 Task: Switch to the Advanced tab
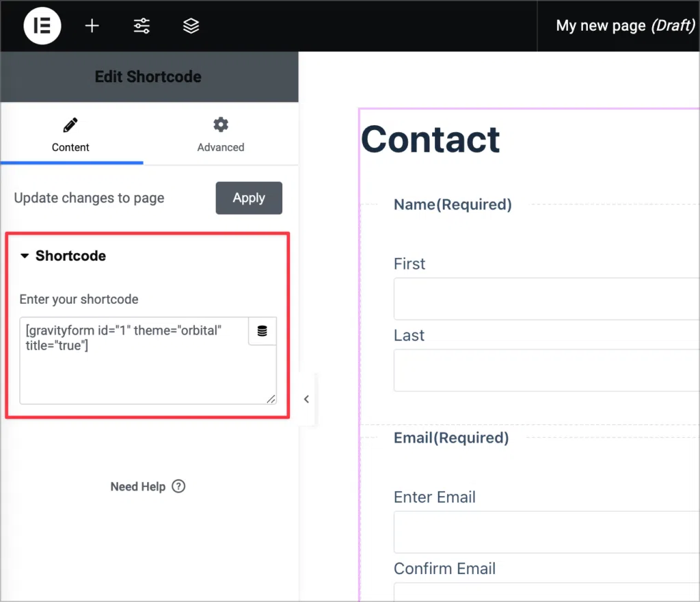(x=221, y=134)
